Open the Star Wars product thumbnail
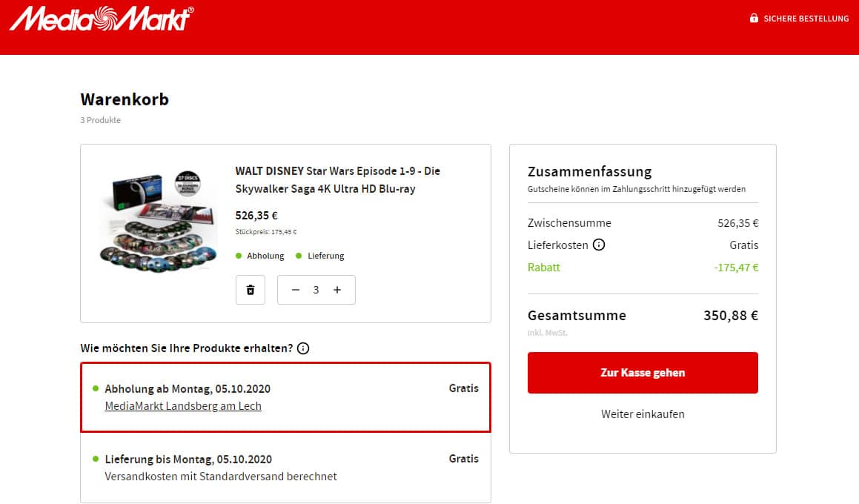 (x=159, y=222)
